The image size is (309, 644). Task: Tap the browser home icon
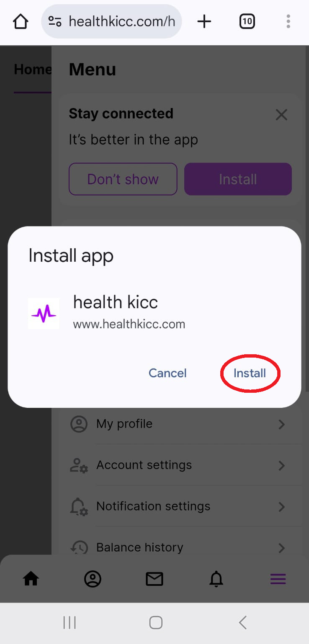(21, 21)
